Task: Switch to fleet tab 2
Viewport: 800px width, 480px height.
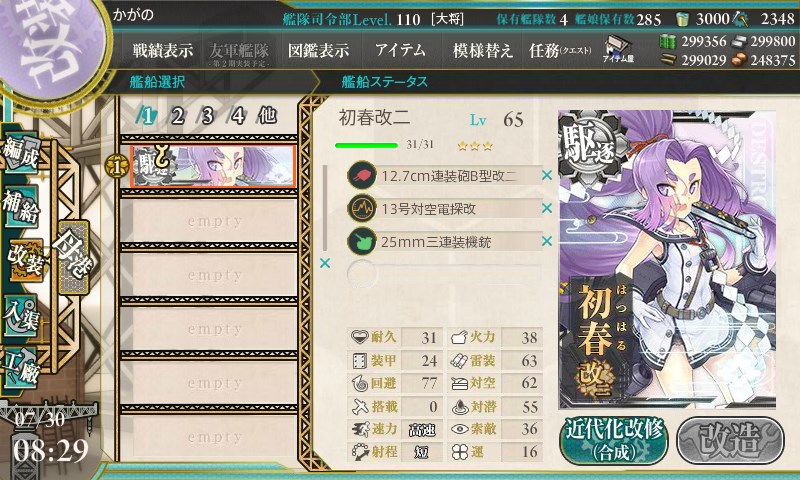Action: (177, 116)
